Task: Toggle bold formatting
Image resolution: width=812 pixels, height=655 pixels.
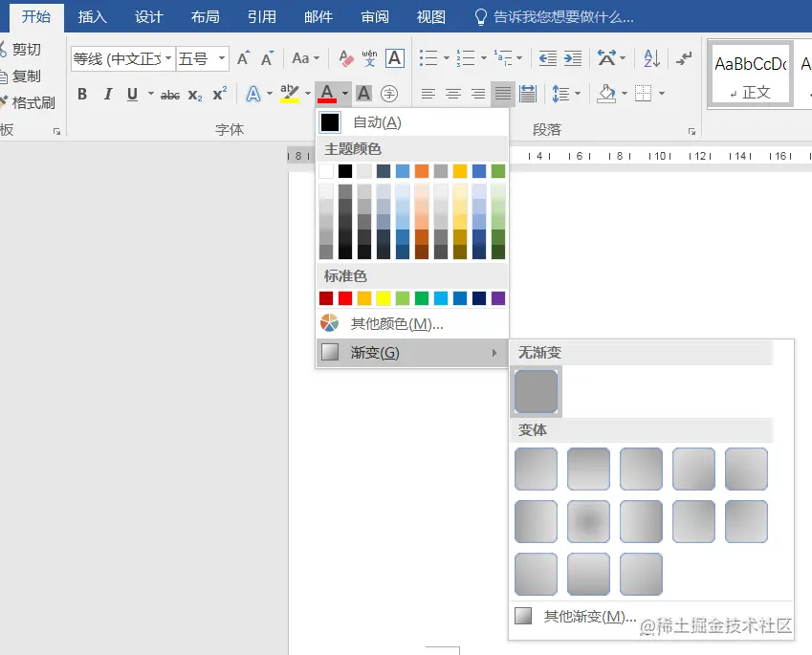Action: pos(82,95)
